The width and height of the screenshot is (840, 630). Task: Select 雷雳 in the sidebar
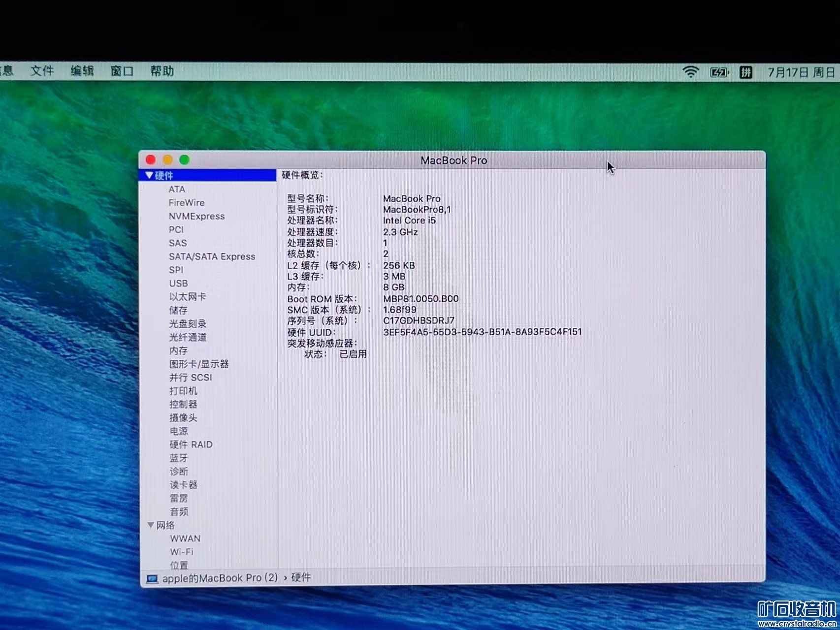click(179, 498)
